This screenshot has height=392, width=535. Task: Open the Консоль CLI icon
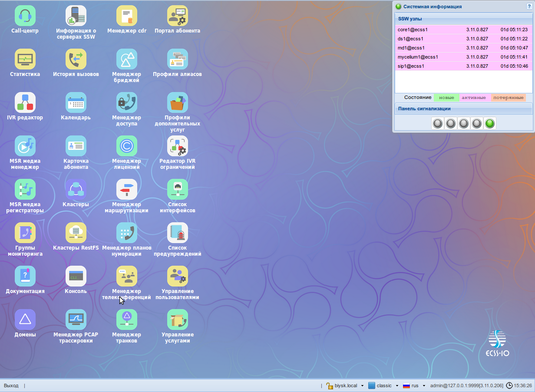76,277
